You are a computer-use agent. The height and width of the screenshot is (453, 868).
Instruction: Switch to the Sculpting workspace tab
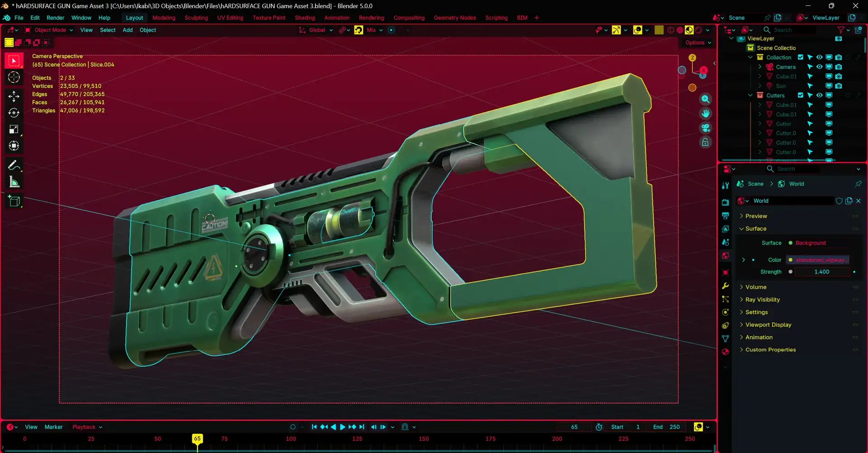pos(196,18)
